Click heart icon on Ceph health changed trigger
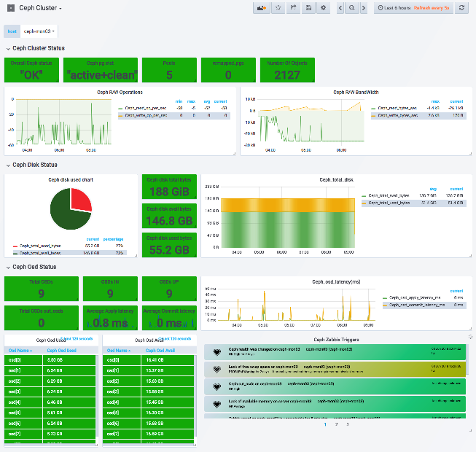The width and height of the screenshot is (476, 452). coord(216,352)
